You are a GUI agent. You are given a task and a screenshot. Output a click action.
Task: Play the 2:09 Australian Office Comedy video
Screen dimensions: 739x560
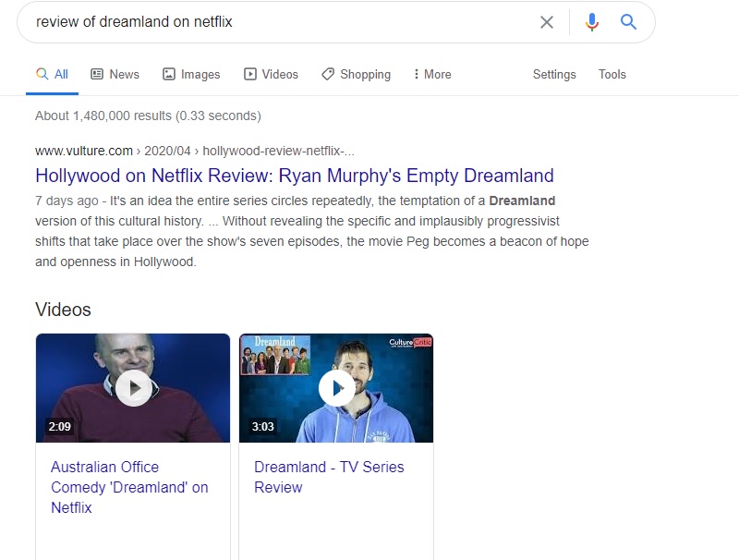tap(133, 388)
